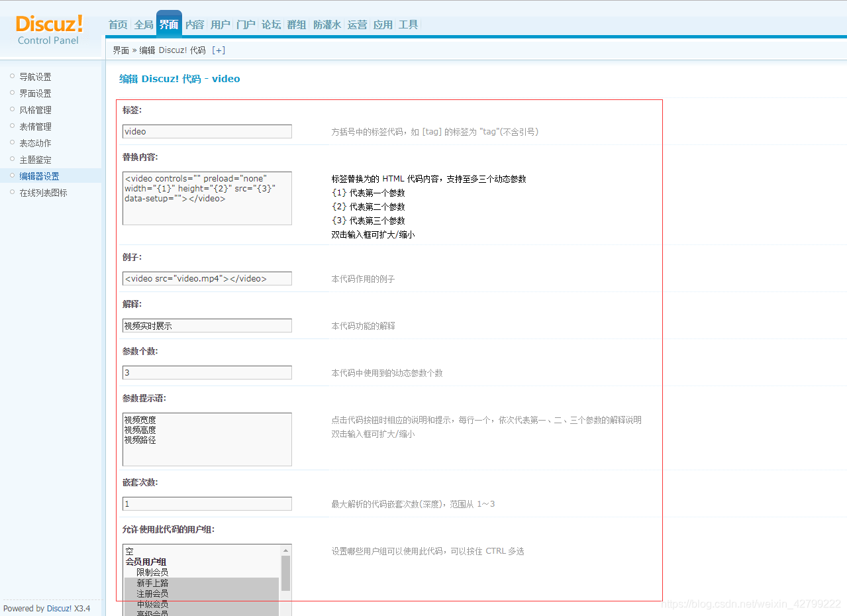Open the 防灌水 tab
Screen dimensions: 847x616
coord(327,25)
